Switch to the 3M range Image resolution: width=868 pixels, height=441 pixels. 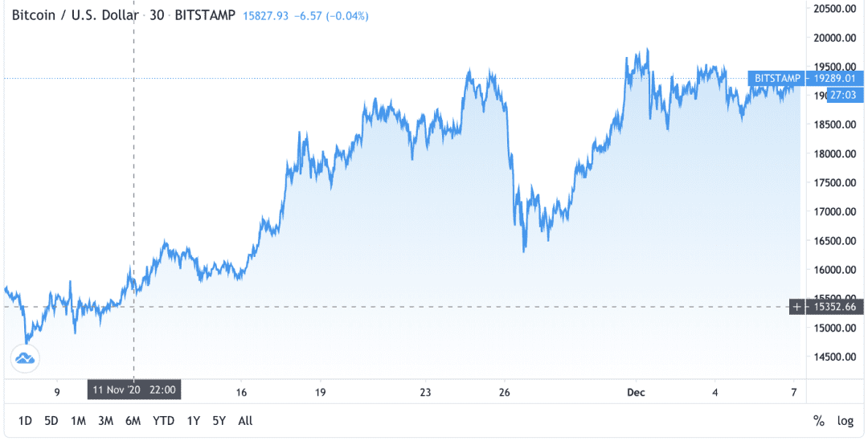tap(105, 421)
